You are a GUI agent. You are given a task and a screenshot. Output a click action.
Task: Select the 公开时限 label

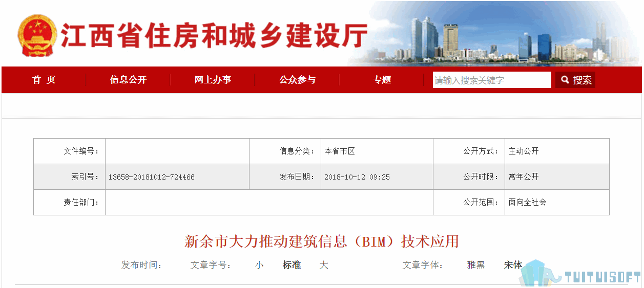click(x=481, y=177)
